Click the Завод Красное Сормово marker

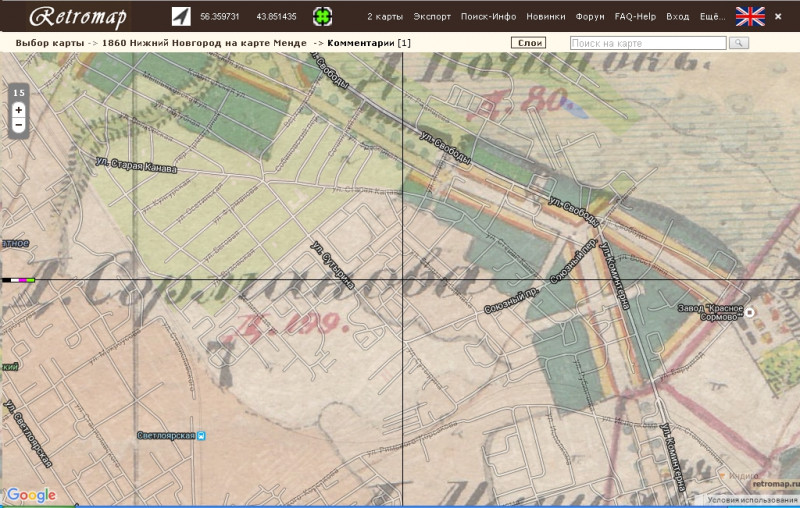749,312
